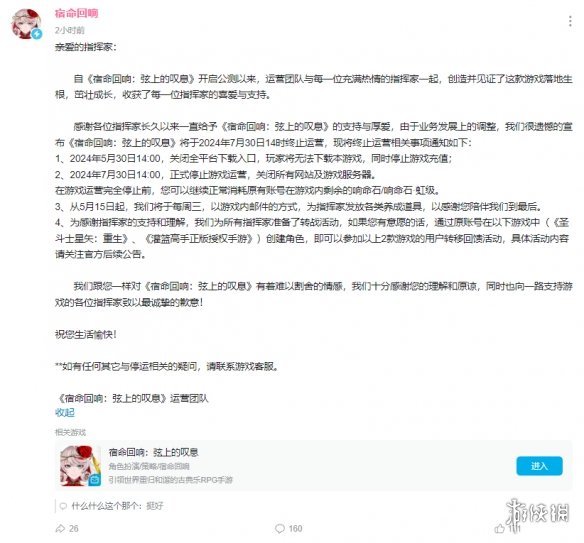This screenshot has width=584, height=543.
Task: Click the game tags 角色扮演/策略/宿命回响
Action: [149, 466]
